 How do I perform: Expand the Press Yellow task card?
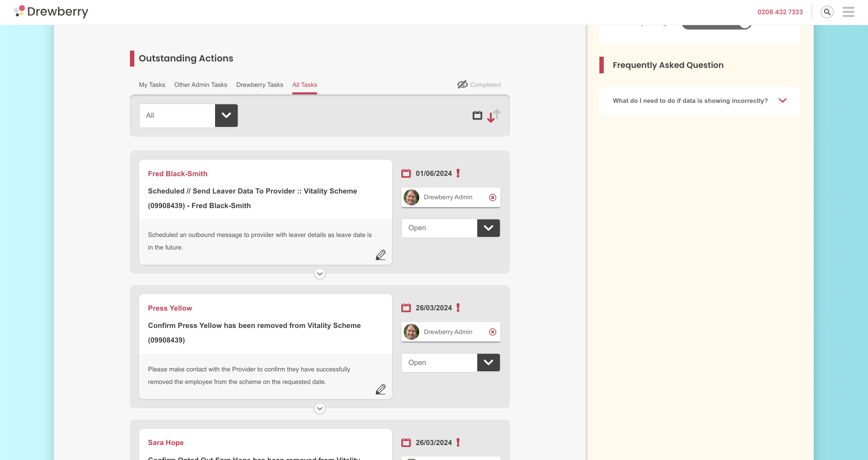320,408
